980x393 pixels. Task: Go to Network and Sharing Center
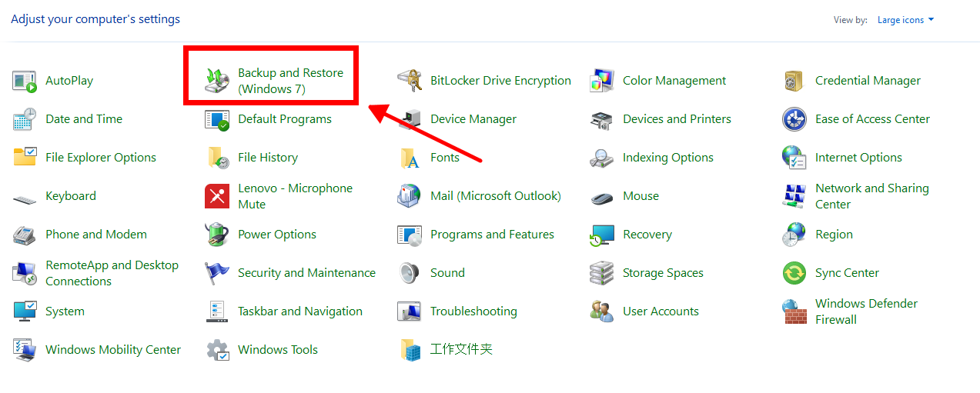(871, 196)
